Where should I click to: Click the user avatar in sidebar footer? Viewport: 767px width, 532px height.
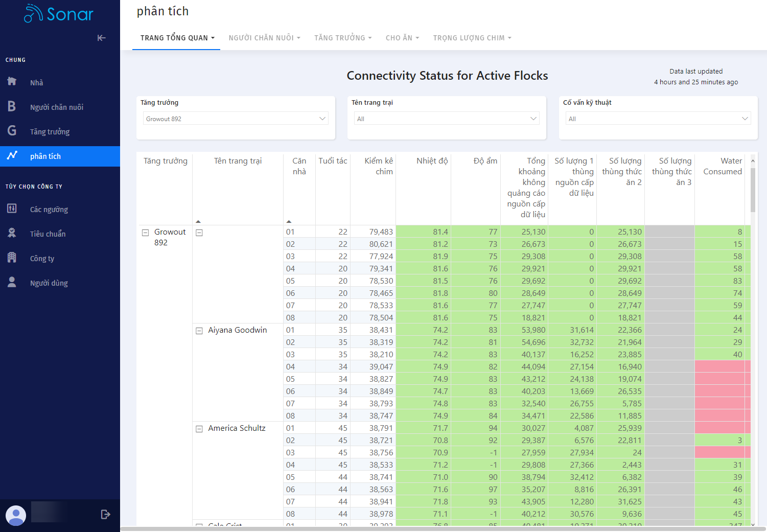16,516
